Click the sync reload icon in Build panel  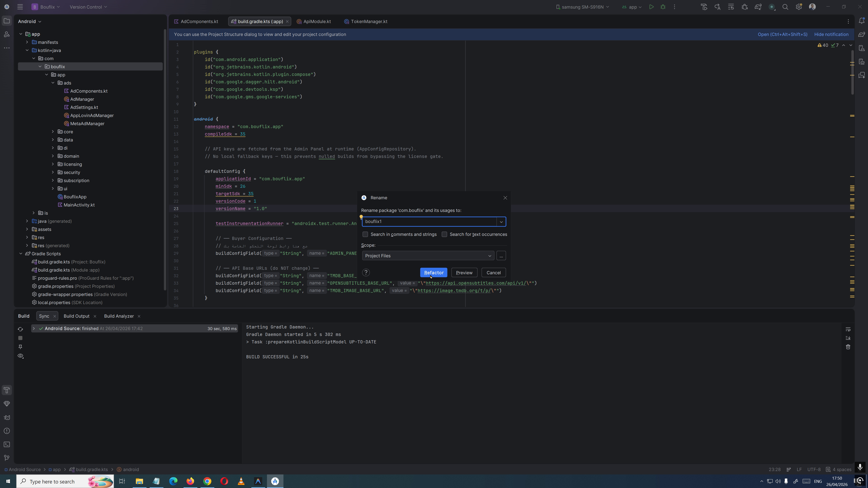click(x=20, y=329)
